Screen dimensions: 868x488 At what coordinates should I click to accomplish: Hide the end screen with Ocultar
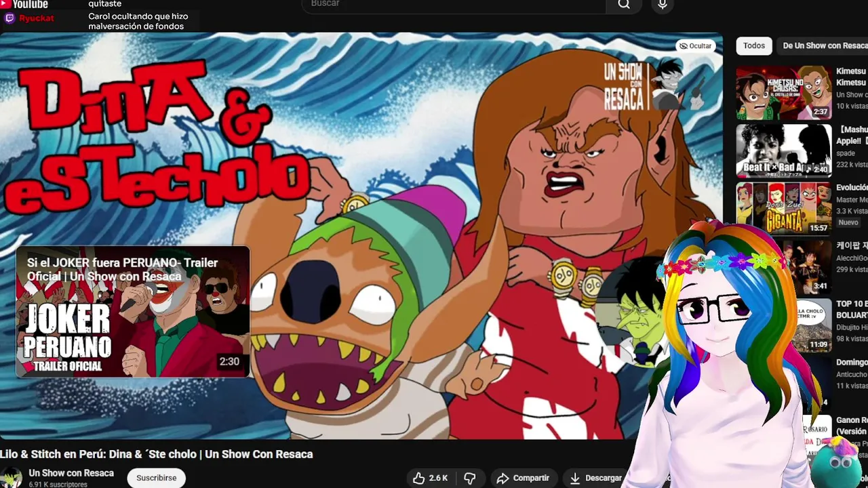coord(695,45)
